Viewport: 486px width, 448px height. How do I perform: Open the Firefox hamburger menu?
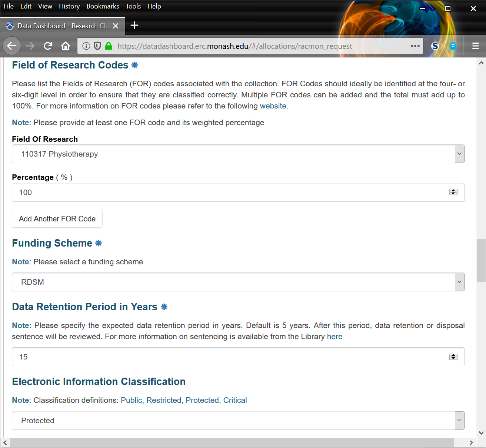tap(476, 46)
